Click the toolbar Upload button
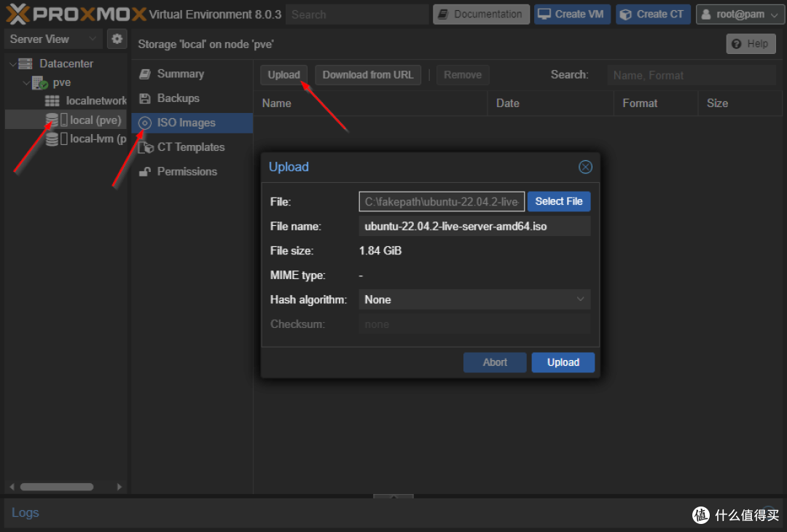Viewport: 787px width, 532px height. pos(283,75)
